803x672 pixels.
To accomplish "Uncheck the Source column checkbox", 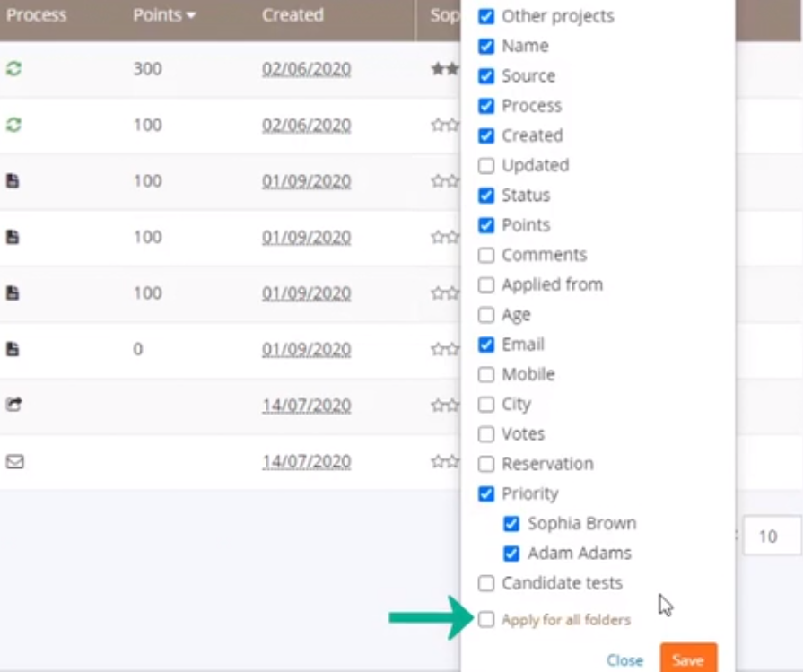I will click(486, 75).
